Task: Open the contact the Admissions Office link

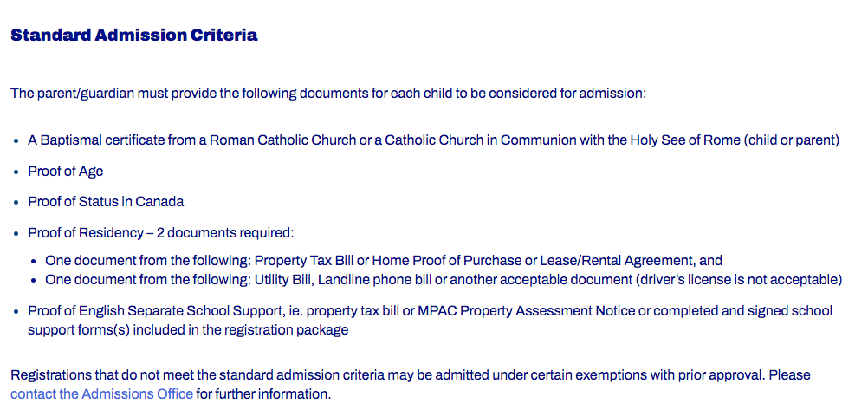Action: (x=102, y=394)
